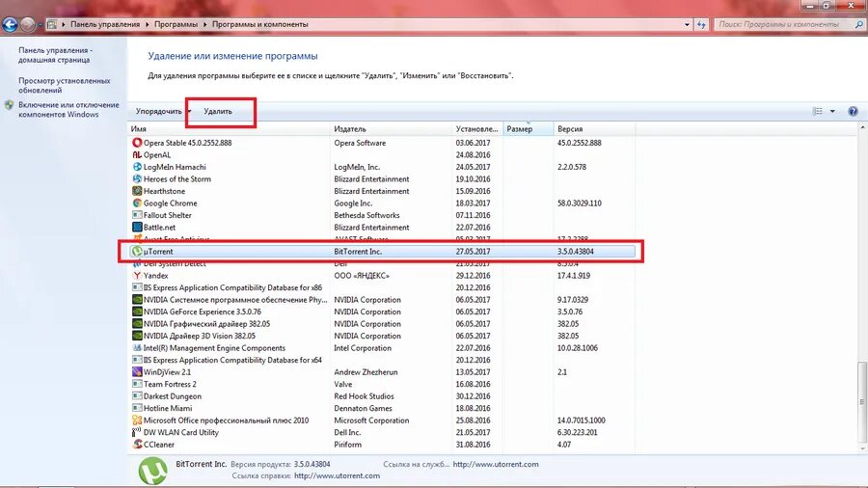Sort by the Издатель column header
This screenshot has height=488, width=868.
(391, 129)
